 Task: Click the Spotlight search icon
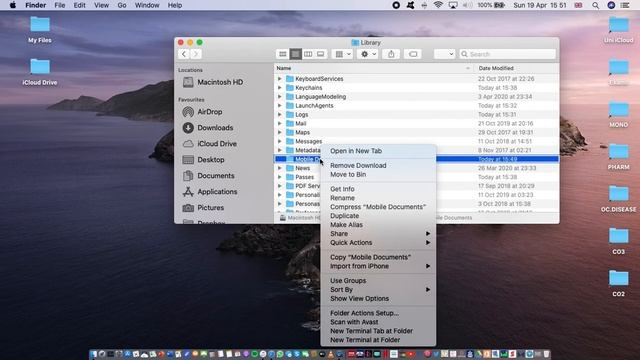tap(596, 5)
